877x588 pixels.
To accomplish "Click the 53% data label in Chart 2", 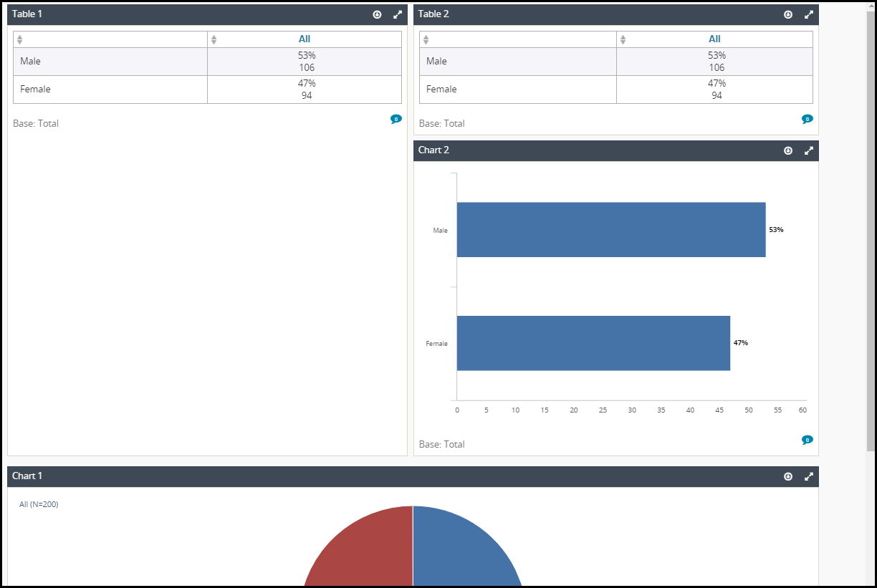I will click(x=776, y=230).
